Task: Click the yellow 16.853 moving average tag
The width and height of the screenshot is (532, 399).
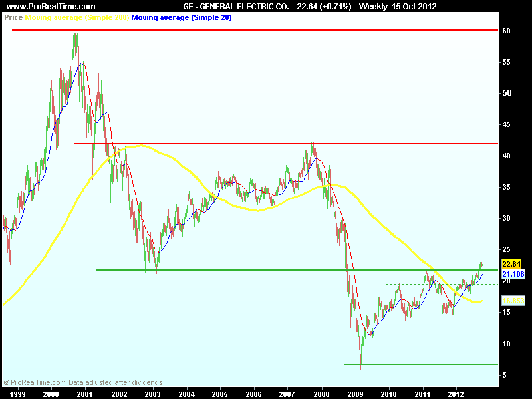Action: point(513,301)
